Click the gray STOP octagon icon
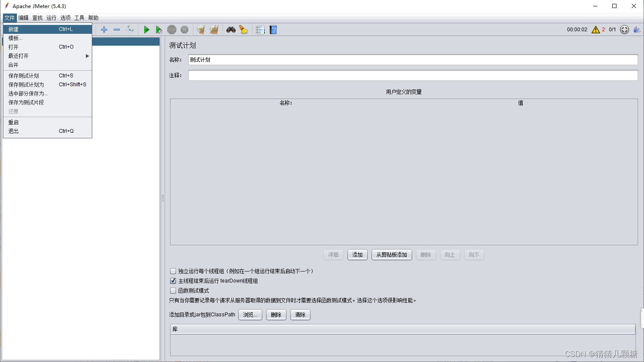The image size is (644, 362). (172, 30)
